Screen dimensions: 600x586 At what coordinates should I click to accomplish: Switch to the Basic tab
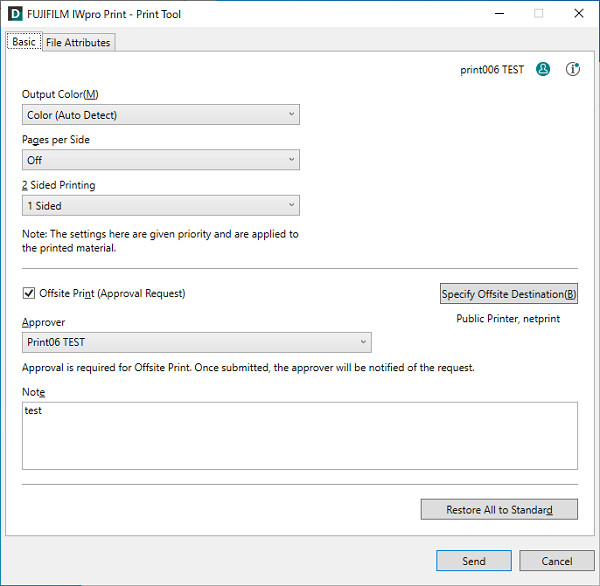click(x=24, y=42)
